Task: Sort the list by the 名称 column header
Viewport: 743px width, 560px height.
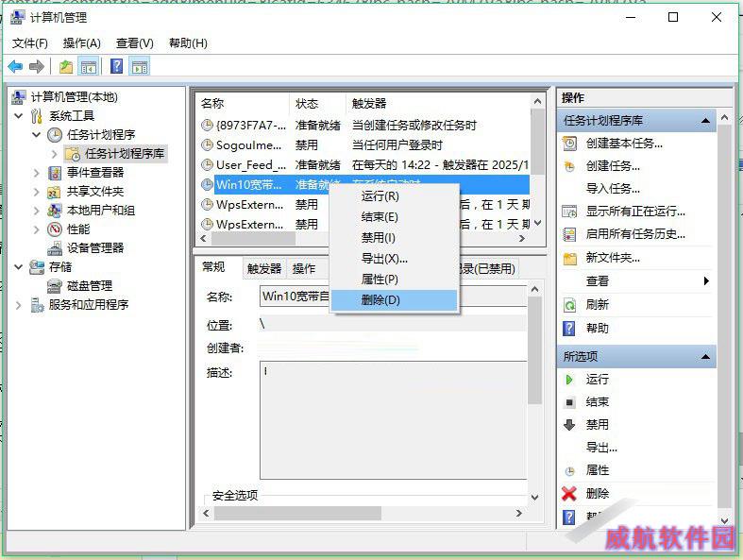Action: point(242,103)
